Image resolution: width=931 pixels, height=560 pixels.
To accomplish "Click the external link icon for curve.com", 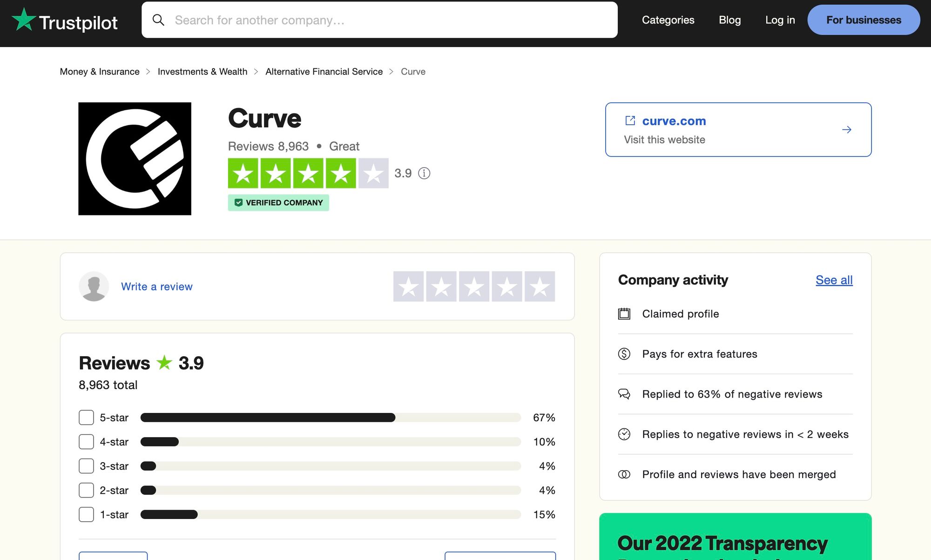I will click(x=630, y=121).
